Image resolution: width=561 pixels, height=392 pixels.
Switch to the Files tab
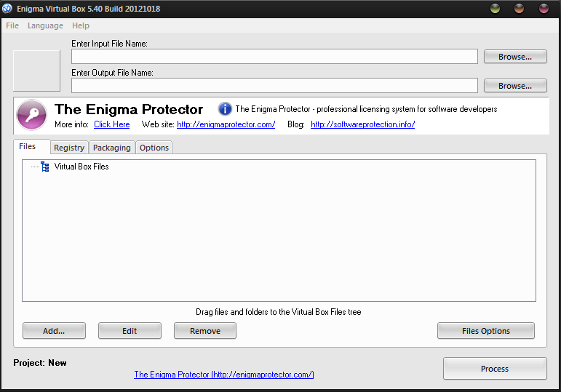click(x=31, y=147)
